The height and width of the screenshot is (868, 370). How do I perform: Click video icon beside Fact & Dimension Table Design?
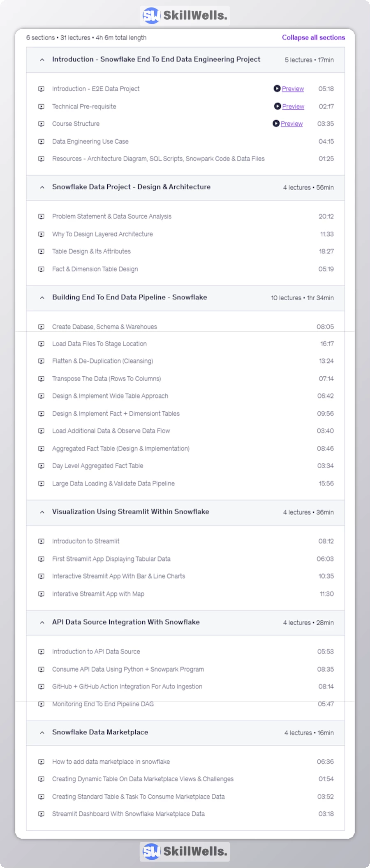(41, 269)
